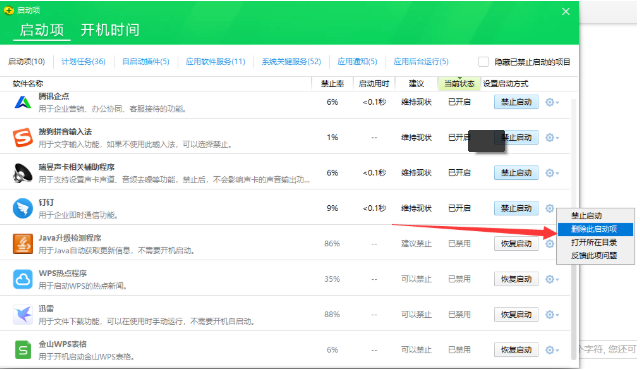
Task: Click the 迅雷 bird icon
Action: click(23, 315)
